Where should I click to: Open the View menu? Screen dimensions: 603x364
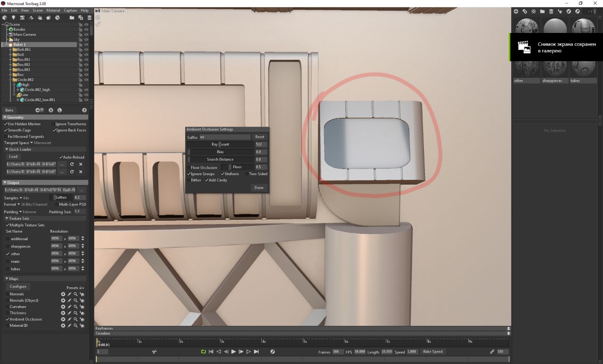coord(25,10)
